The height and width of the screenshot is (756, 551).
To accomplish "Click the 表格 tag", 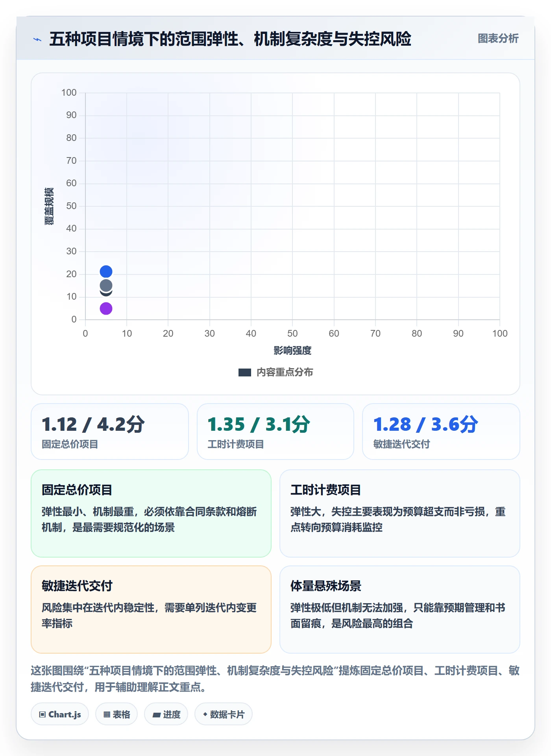I will click(x=116, y=714).
